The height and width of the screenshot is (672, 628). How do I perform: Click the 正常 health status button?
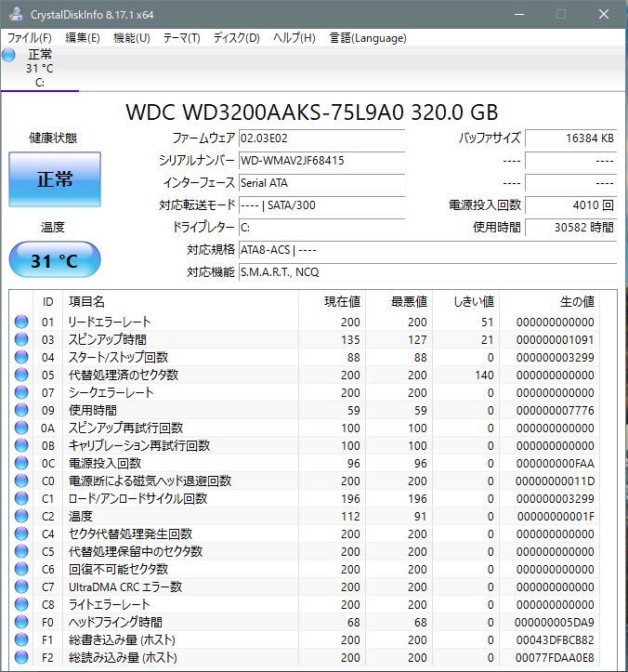point(55,179)
